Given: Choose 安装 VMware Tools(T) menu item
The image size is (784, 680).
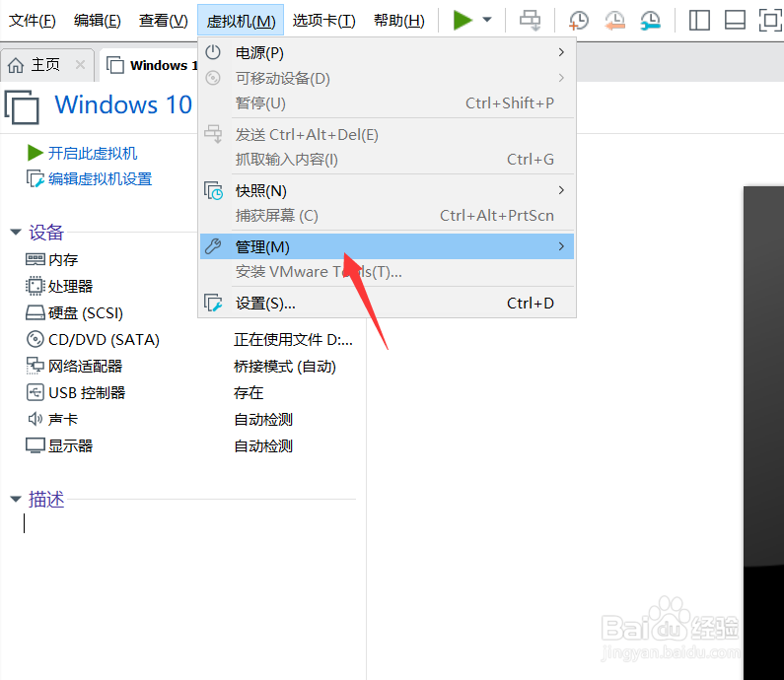Looking at the screenshot, I should (x=387, y=272).
